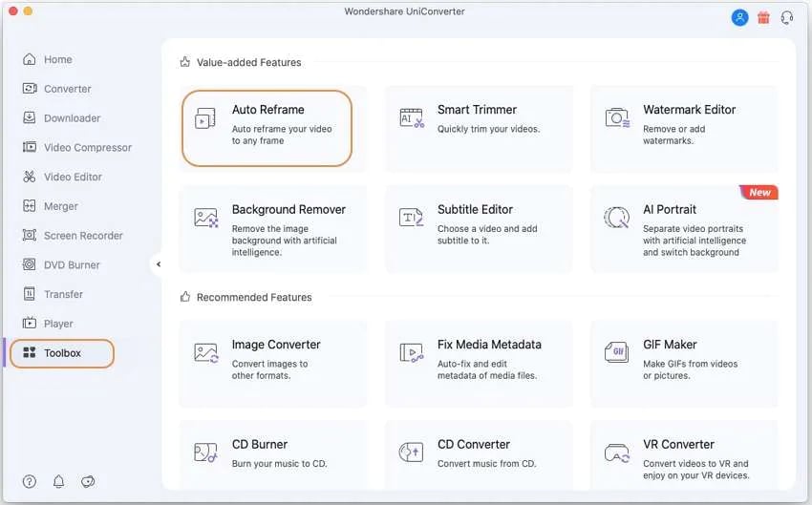
Task: Click the GIF Maker icon
Action: point(617,352)
